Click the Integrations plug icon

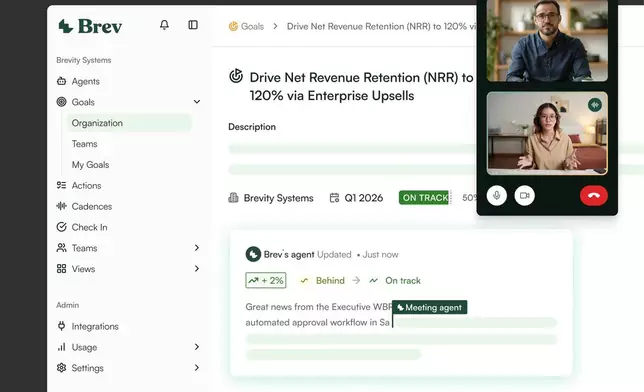[62, 326]
